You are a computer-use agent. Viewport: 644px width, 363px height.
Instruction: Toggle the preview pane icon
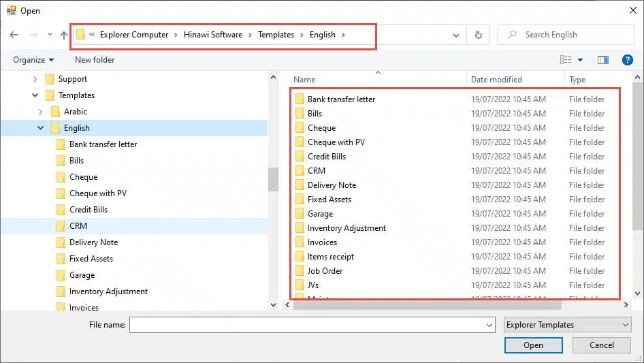point(602,60)
